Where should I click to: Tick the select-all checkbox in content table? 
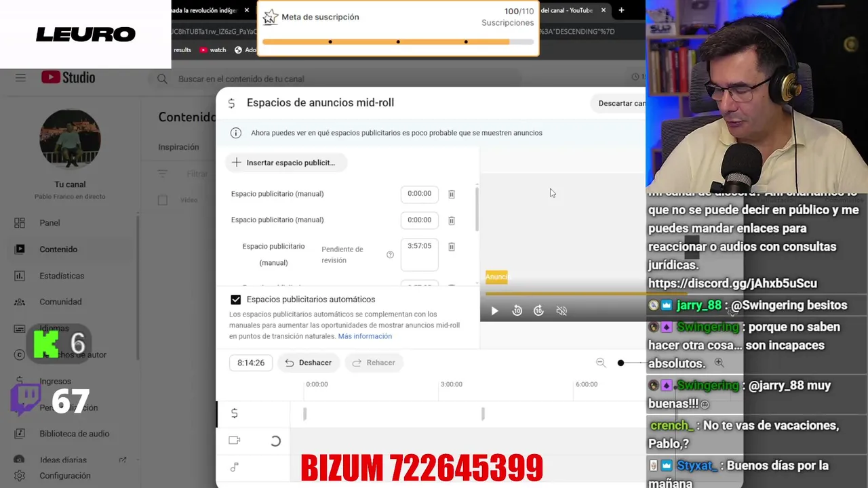coord(163,200)
